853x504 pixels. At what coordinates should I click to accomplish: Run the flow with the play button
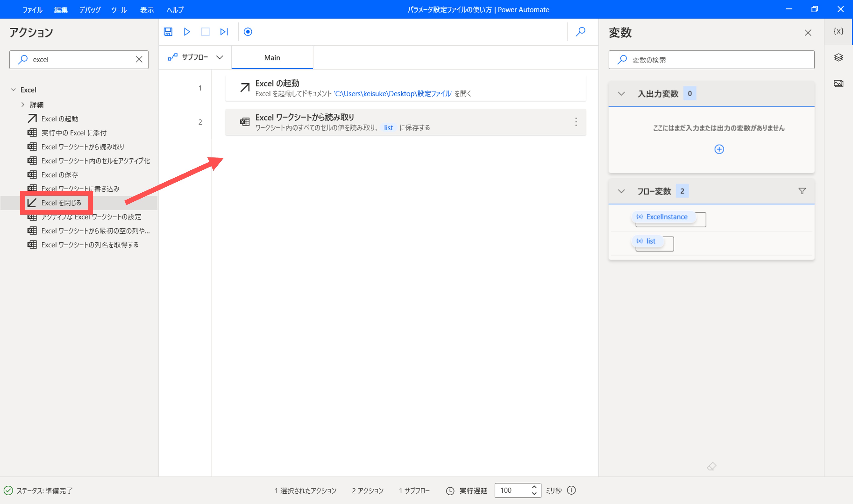pyautogui.click(x=187, y=32)
